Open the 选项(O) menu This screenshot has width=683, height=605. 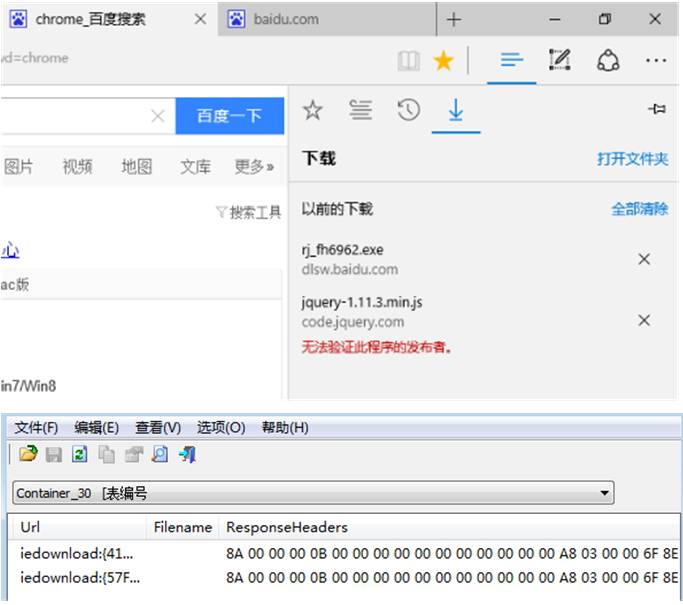(x=221, y=428)
